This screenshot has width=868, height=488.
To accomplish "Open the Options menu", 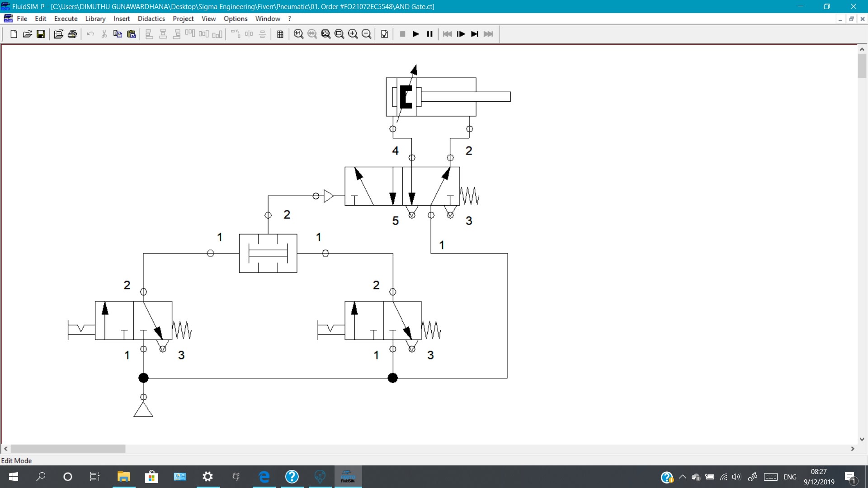I will point(235,19).
